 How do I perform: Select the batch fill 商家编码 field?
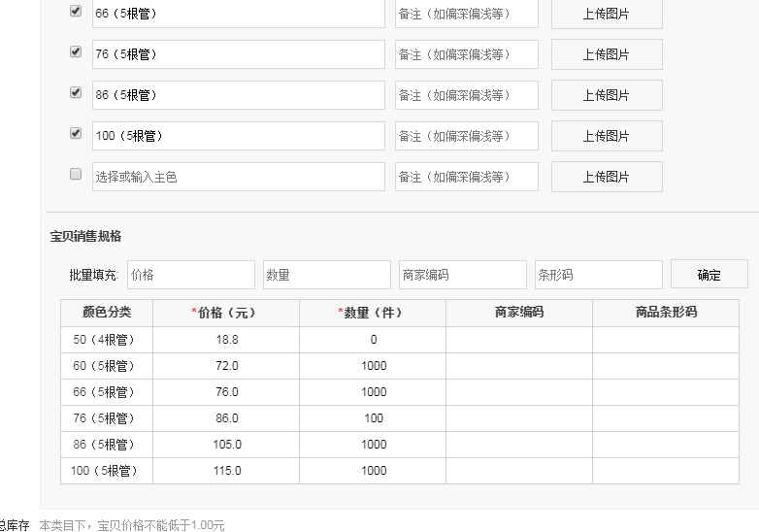[x=462, y=275]
